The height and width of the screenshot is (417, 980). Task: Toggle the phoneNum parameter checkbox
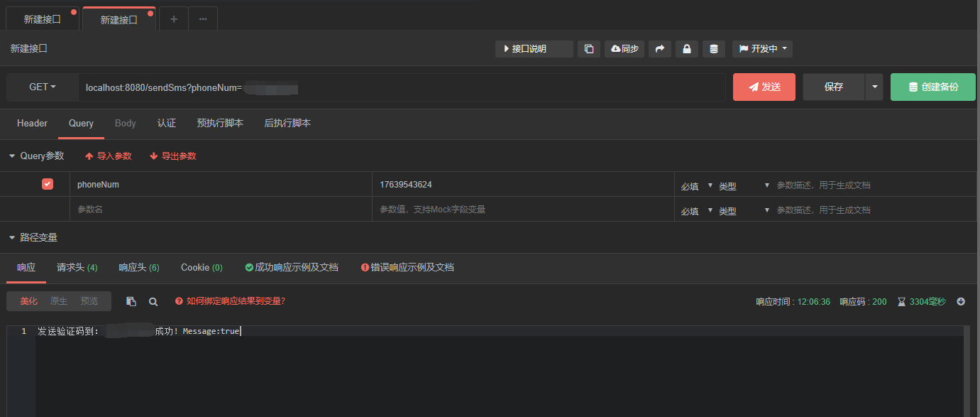[x=48, y=184]
